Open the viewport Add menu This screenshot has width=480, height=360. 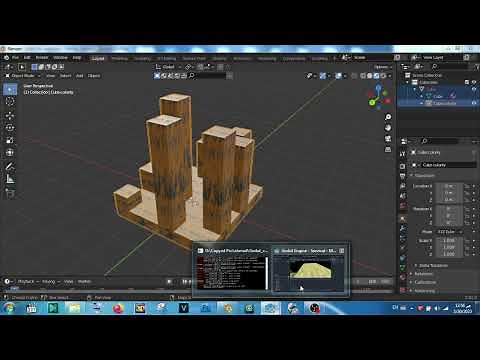79,76
